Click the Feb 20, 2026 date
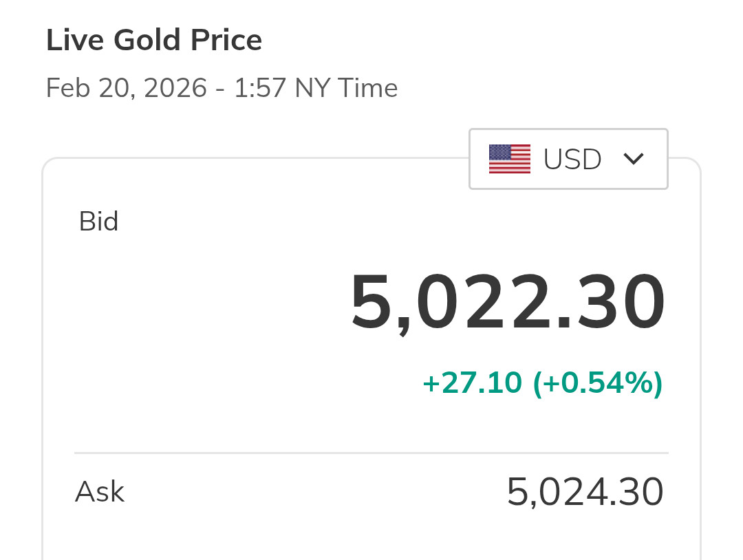 coord(126,89)
